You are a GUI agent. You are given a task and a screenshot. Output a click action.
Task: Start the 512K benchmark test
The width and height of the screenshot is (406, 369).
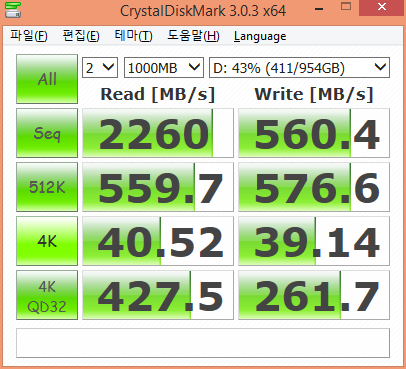pos(47,187)
